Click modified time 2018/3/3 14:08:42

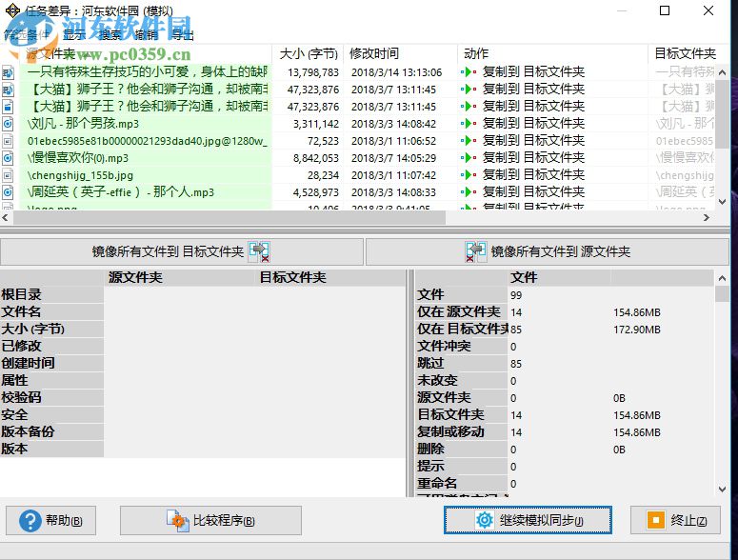pos(394,124)
